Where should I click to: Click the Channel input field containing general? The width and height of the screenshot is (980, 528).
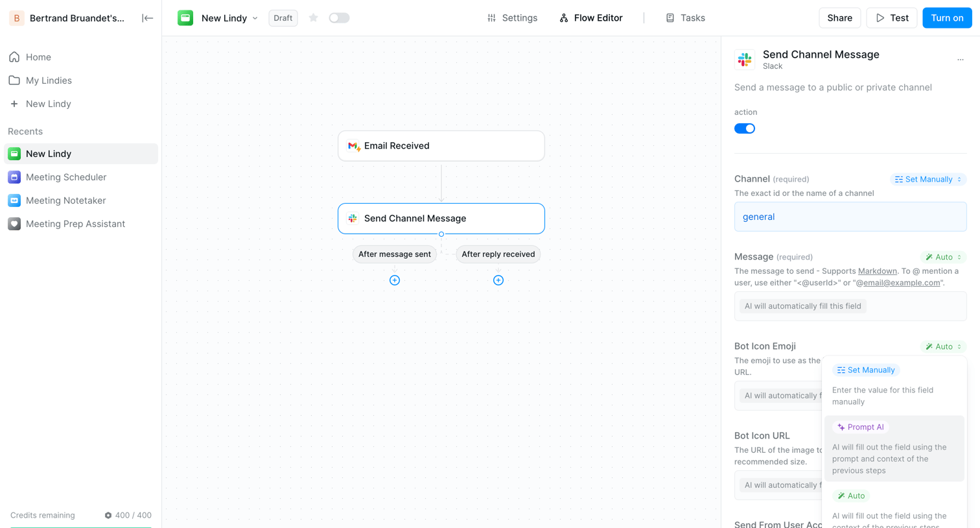click(x=850, y=217)
